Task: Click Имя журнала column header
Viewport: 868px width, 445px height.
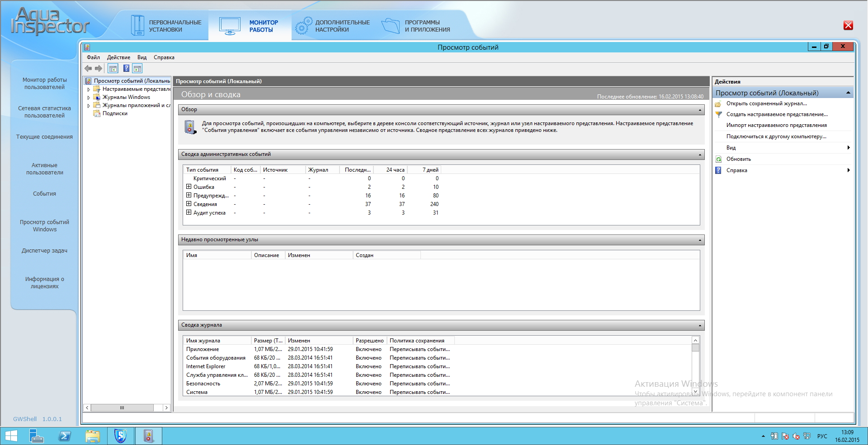Action: coord(217,341)
